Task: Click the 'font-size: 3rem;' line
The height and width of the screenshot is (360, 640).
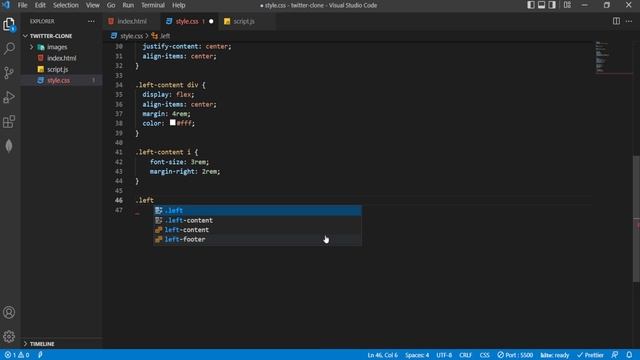Action: [x=179, y=162]
